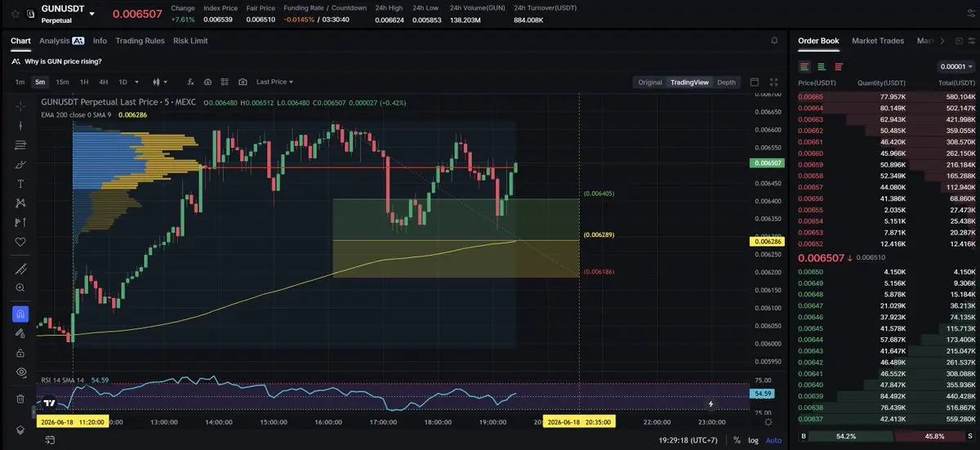
Task: Switch chart view to Depth
Action: [x=726, y=82]
